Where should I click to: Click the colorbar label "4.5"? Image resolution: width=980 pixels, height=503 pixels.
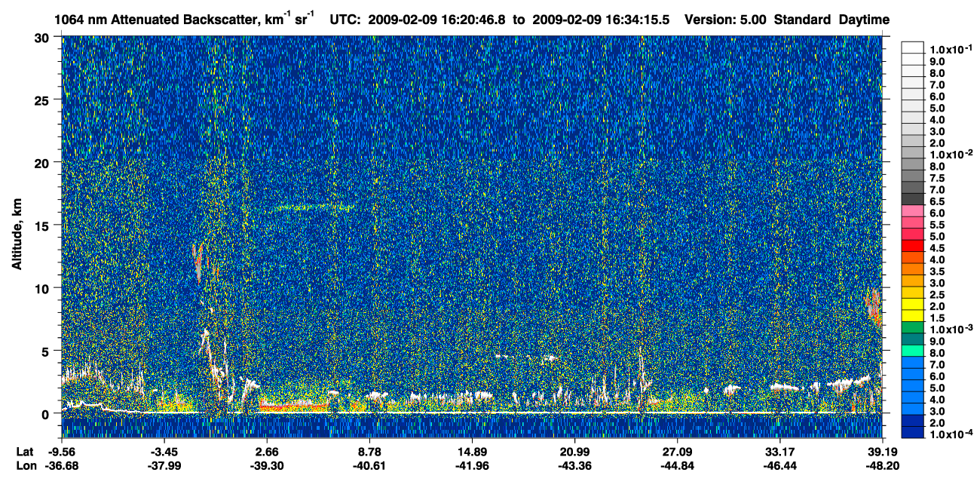(938, 248)
